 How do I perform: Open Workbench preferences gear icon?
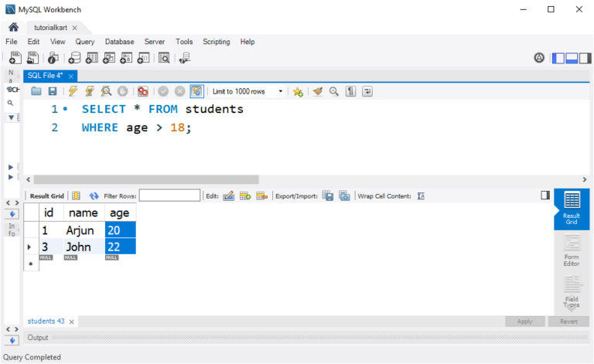coord(539,58)
